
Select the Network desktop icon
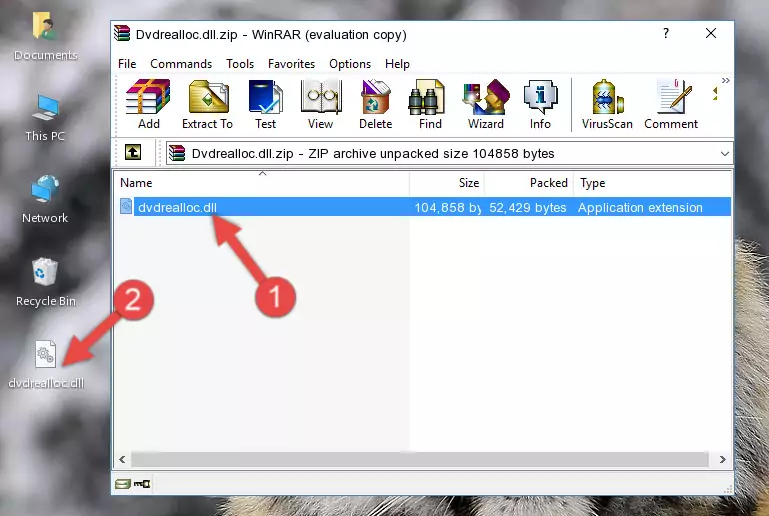pyautogui.click(x=45, y=199)
